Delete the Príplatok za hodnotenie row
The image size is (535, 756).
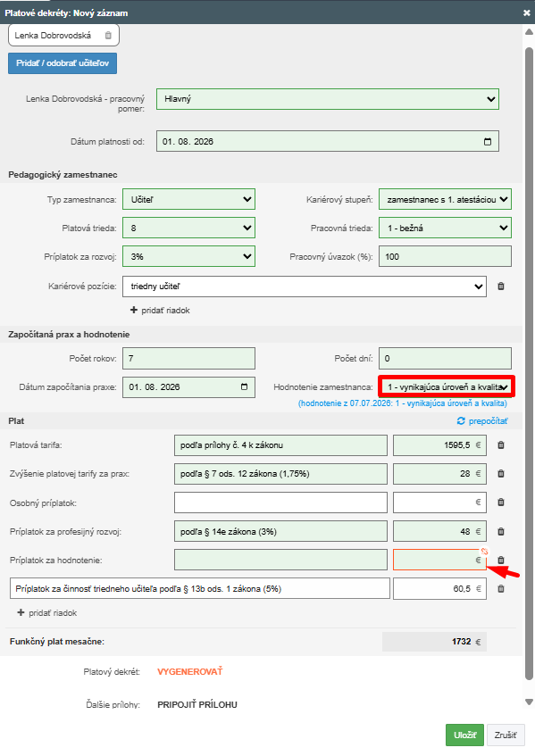pos(501,560)
